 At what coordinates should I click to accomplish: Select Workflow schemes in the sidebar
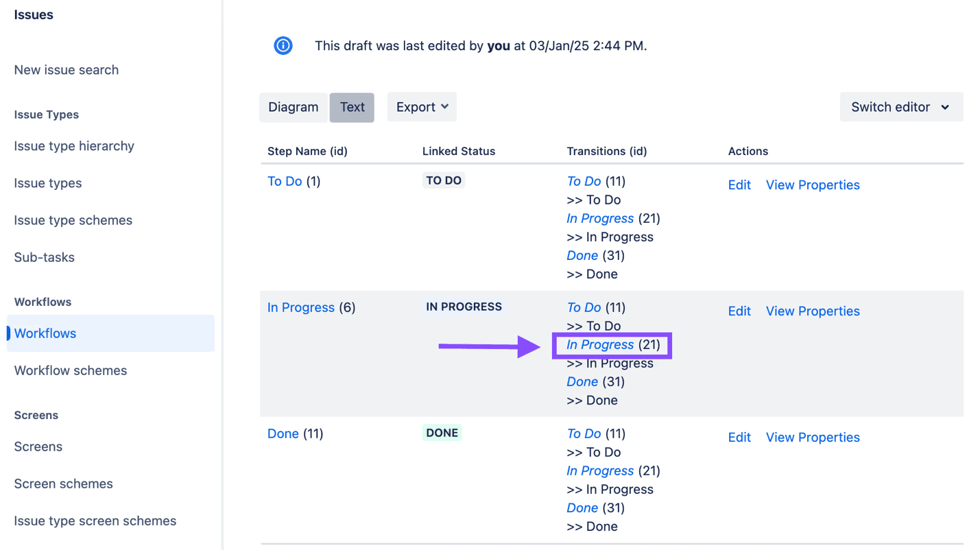[x=70, y=370]
